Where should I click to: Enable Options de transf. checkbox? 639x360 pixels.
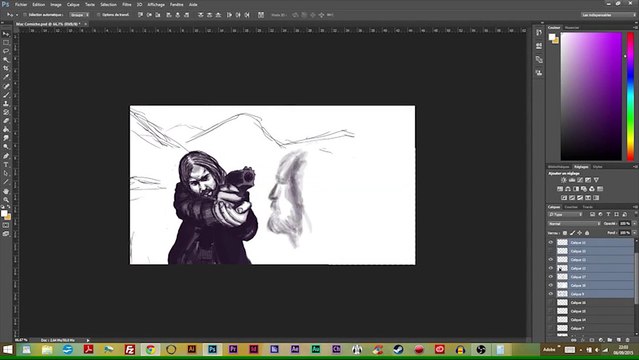click(x=98, y=15)
